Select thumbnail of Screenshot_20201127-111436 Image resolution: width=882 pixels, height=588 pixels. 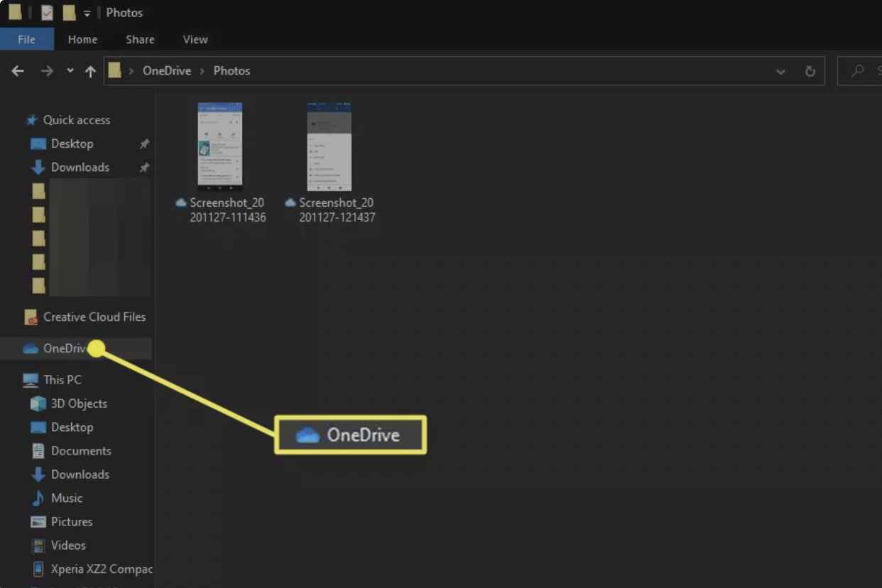tap(220, 147)
